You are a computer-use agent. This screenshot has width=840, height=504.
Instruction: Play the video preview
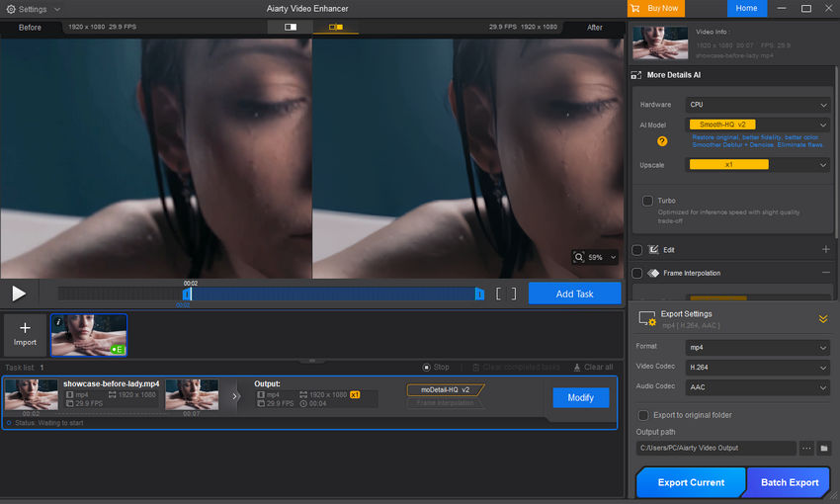19,294
